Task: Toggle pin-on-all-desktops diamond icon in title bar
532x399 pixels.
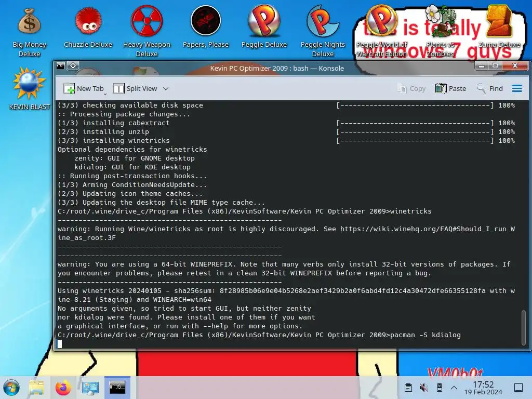Action: (x=73, y=65)
